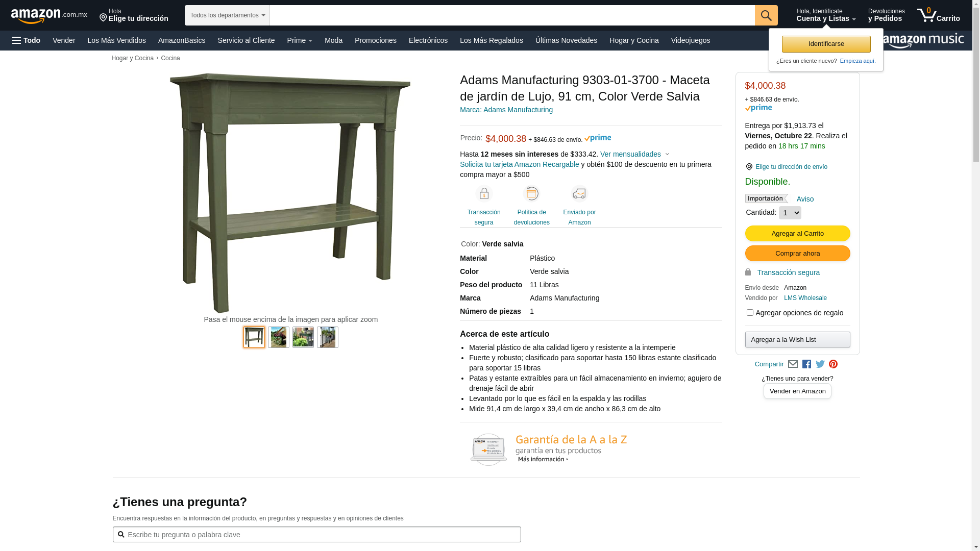The width and height of the screenshot is (980, 551).
Task: Open Todos los departamentos dropdown
Action: coord(227,15)
